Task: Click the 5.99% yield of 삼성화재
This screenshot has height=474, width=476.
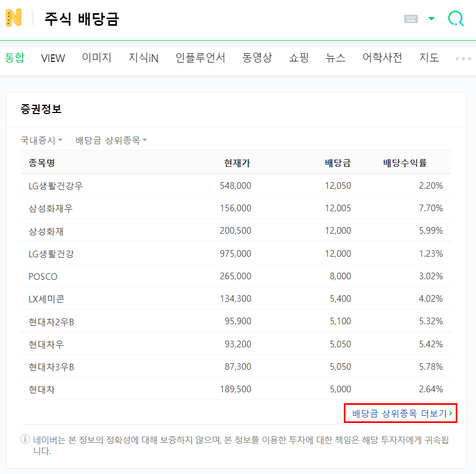Action: pyautogui.click(x=431, y=230)
